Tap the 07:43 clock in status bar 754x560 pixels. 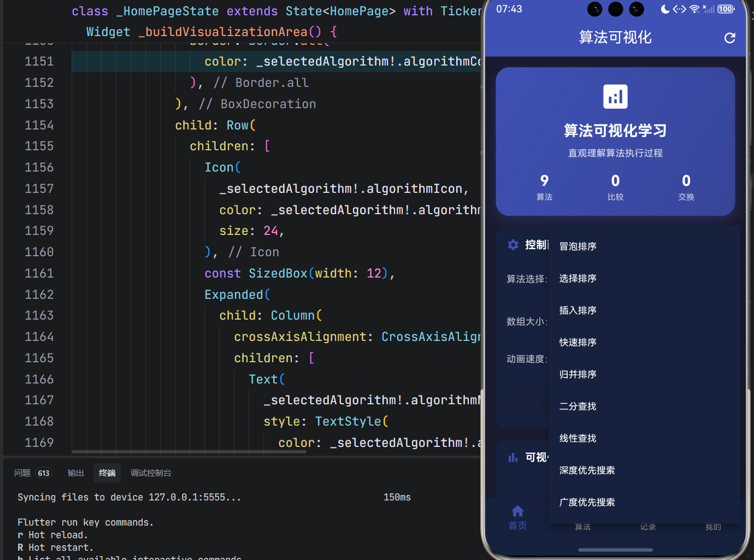click(x=509, y=9)
